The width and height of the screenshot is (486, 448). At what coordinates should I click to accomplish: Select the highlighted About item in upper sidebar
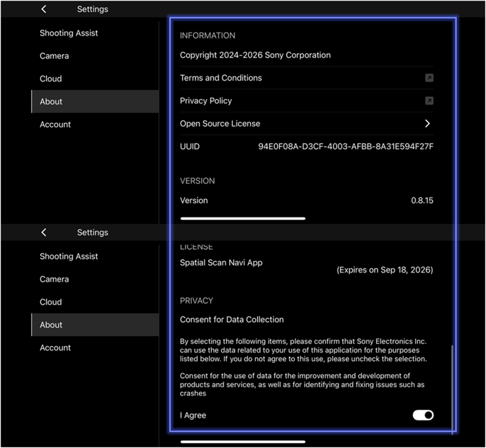pyautogui.click(x=51, y=101)
